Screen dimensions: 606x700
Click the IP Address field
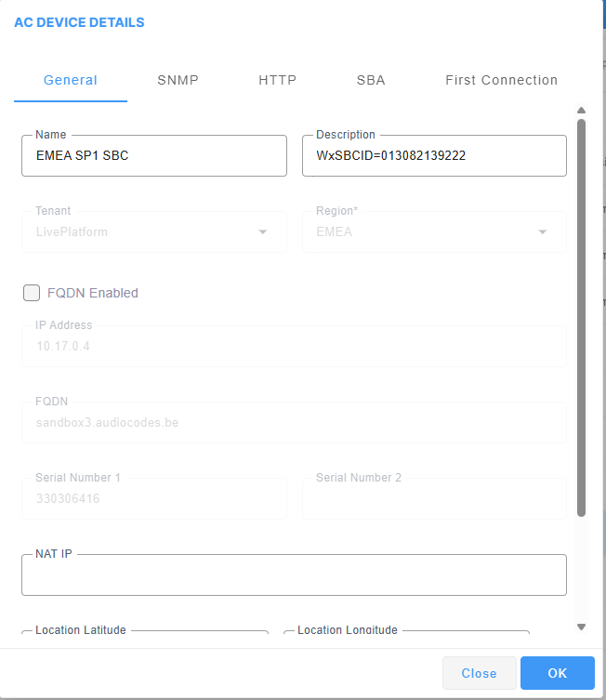point(294,347)
